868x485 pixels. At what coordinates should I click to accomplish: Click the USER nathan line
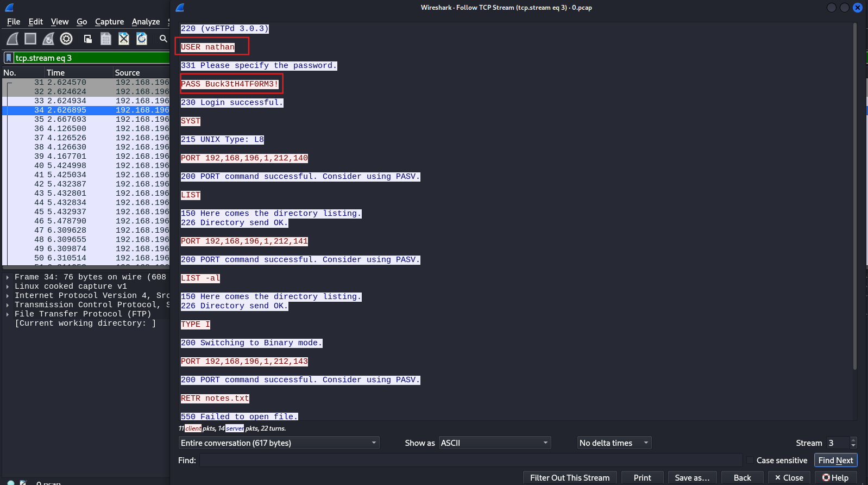207,47
